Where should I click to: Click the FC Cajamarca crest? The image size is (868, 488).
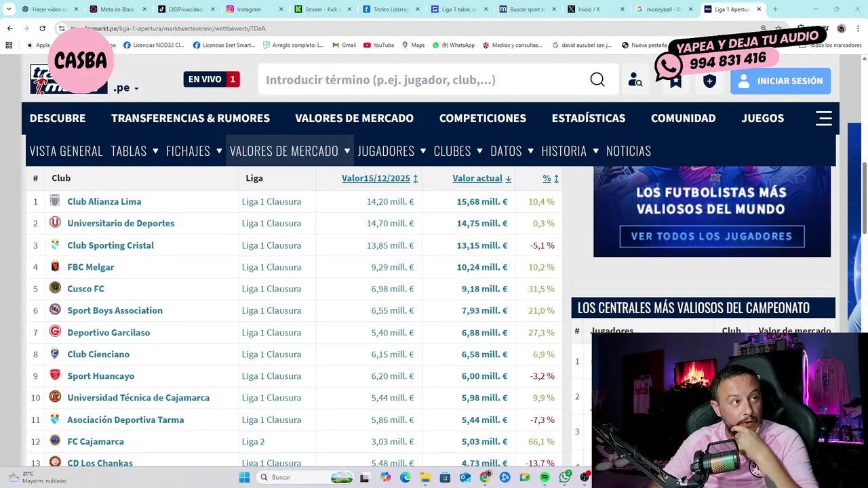click(55, 441)
